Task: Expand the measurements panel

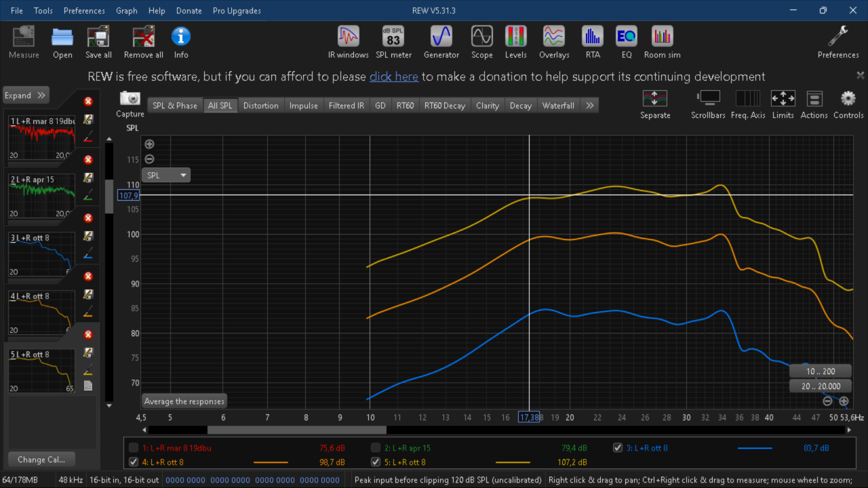Action: pyautogui.click(x=26, y=96)
